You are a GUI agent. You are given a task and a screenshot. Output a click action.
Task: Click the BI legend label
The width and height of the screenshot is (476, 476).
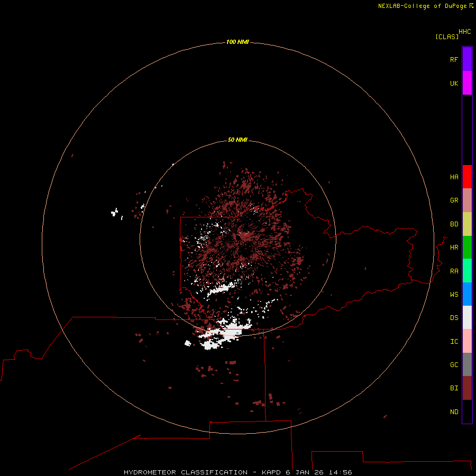click(454, 388)
